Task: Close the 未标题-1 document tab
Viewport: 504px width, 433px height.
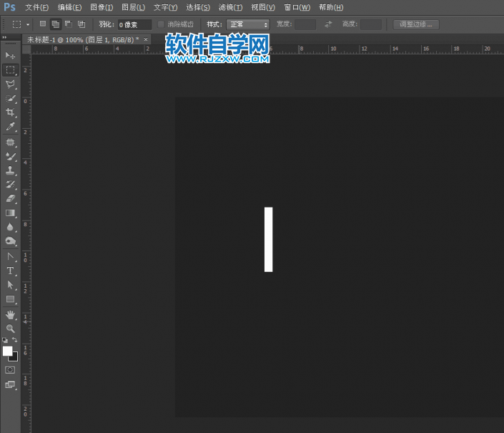Action: coord(146,39)
